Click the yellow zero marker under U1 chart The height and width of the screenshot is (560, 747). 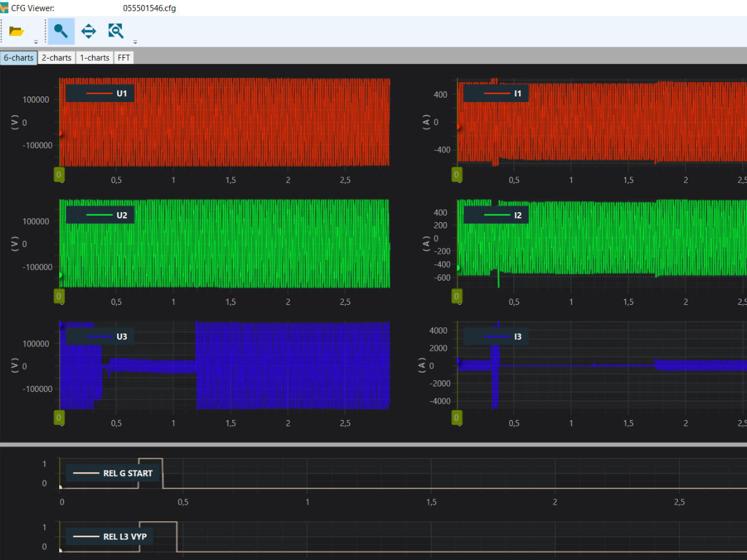coord(59,175)
